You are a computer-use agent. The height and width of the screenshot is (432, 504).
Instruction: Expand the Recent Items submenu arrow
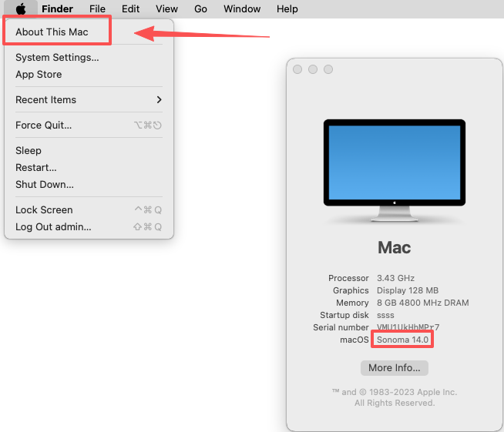click(159, 100)
